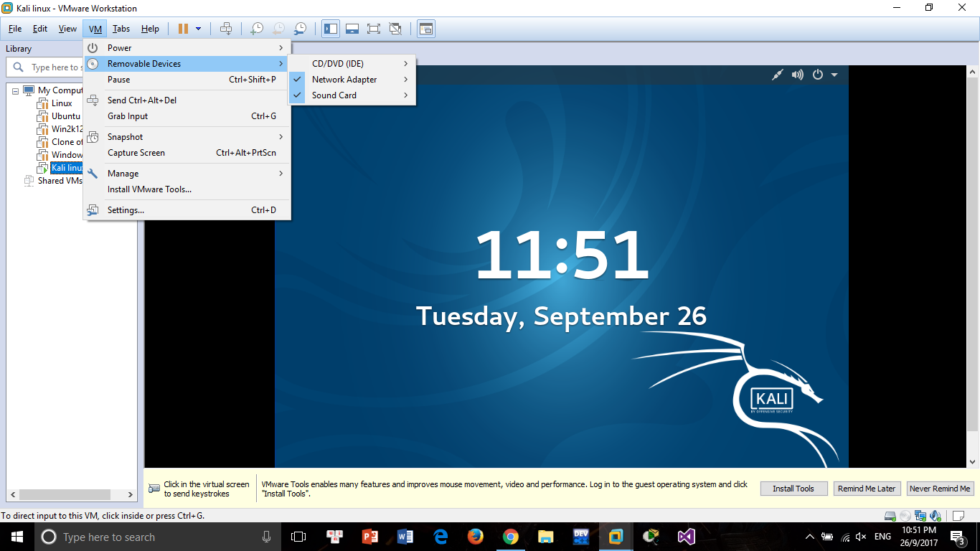Click the network adapter status bar icon
The height and width of the screenshot is (551, 980).
pyautogui.click(x=921, y=516)
